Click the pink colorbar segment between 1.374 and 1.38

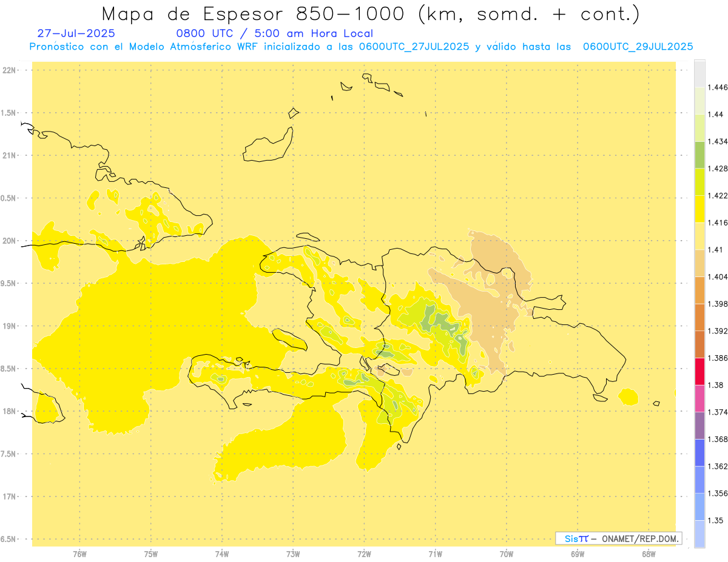[699, 398]
